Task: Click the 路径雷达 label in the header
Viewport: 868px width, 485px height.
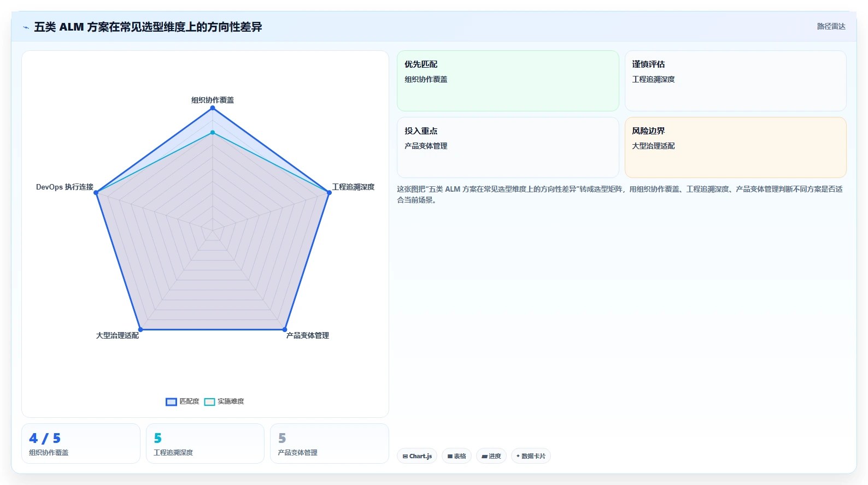Action: (x=831, y=26)
